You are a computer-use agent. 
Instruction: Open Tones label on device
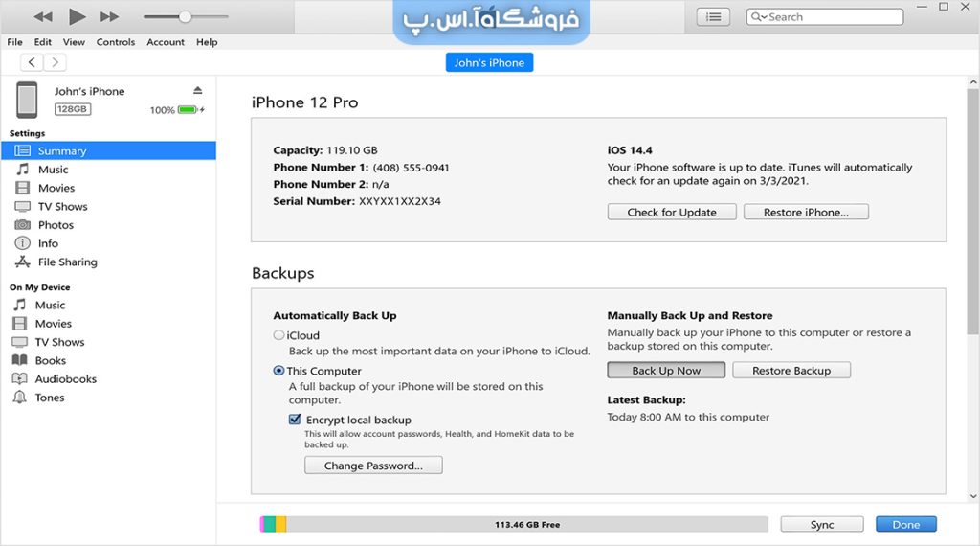coord(50,398)
